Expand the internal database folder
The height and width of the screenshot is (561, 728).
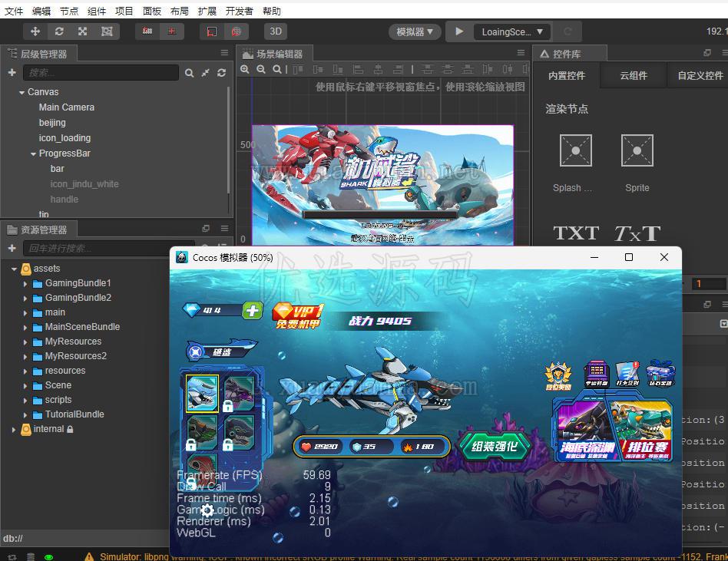pyautogui.click(x=14, y=430)
